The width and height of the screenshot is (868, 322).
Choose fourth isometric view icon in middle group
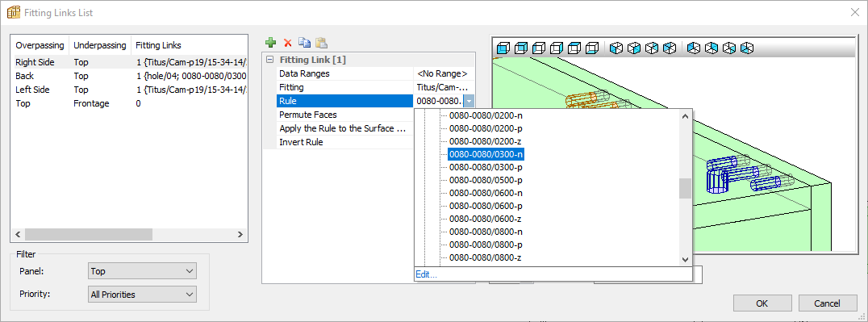670,48
